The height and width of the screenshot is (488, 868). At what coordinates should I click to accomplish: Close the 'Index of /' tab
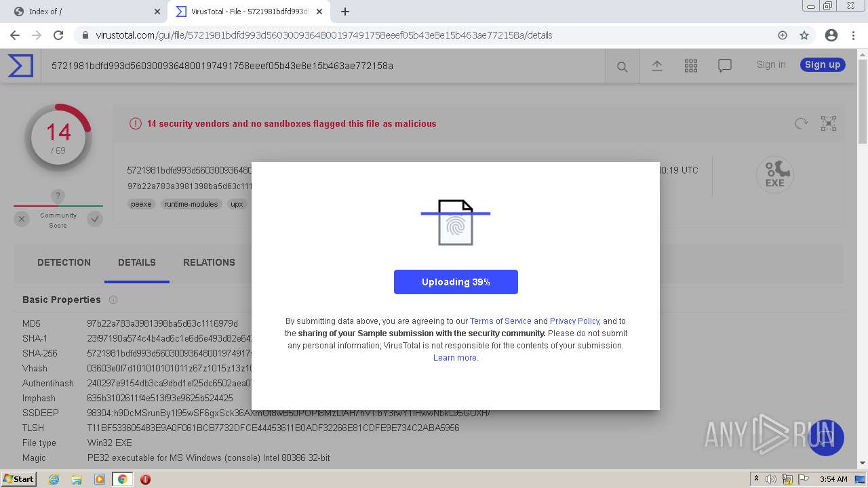(157, 12)
